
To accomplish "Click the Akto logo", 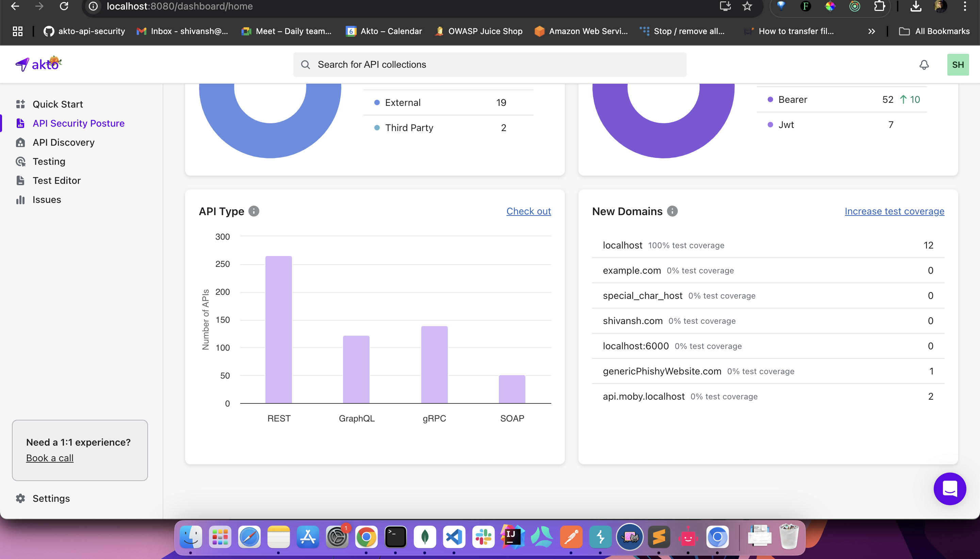I will (x=38, y=64).
